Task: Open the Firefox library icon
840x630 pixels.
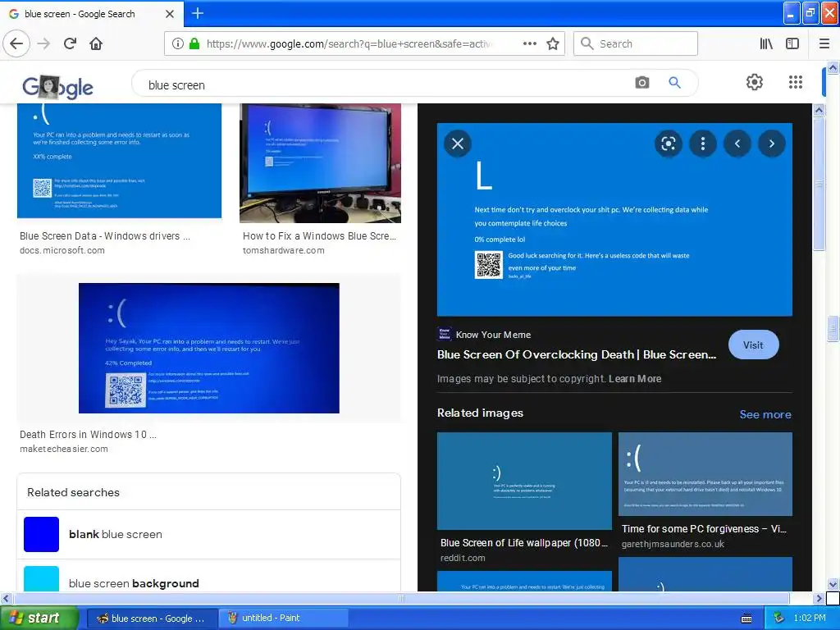Action: point(766,43)
